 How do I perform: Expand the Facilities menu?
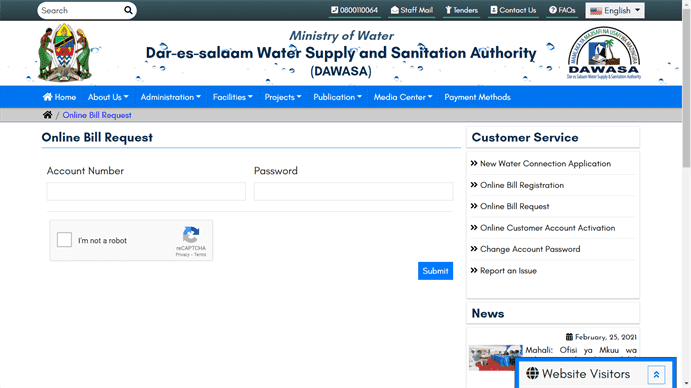pos(233,97)
